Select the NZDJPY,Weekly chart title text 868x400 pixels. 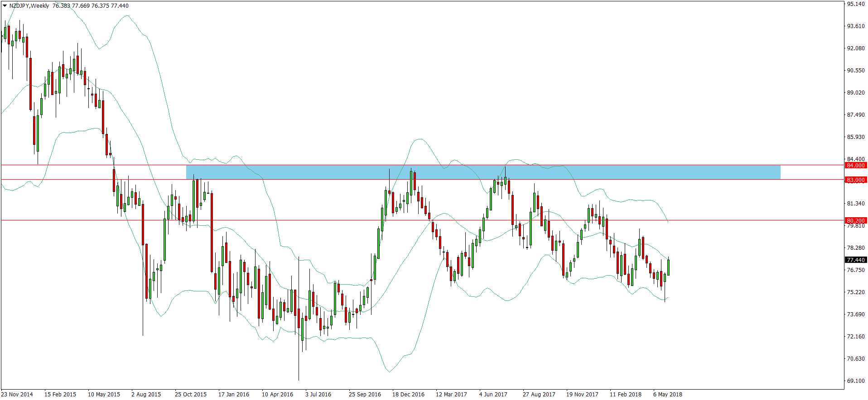29,6
